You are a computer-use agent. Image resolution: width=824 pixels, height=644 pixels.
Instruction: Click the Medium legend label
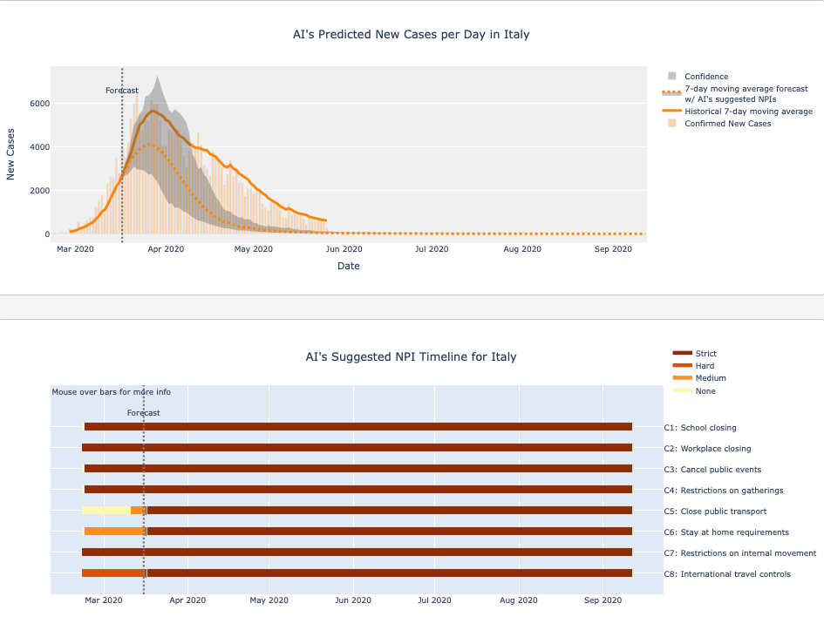coord(710,378)
